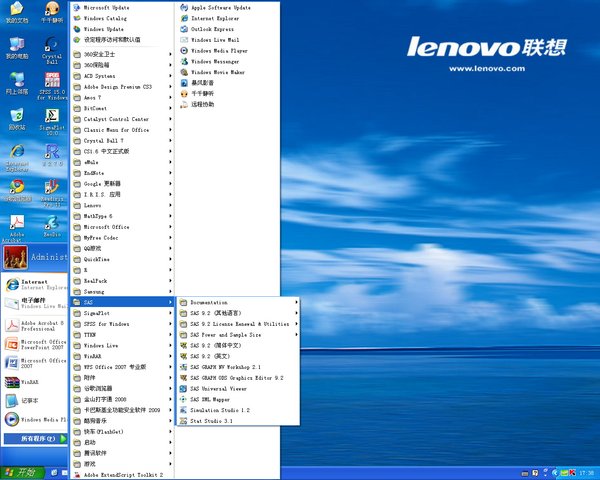Launch 暴风影音 player
This screenshot has width=600, height=480.
(x=227, y=83)
